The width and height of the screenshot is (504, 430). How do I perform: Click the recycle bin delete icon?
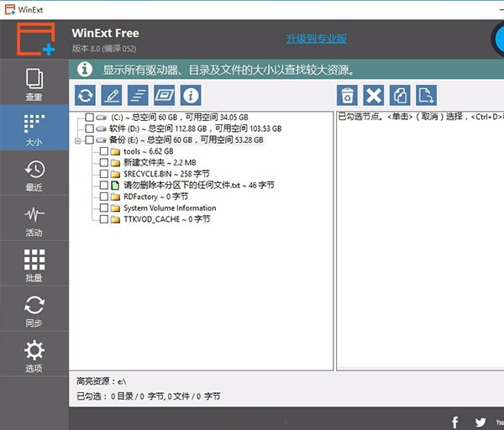[347, 96]
